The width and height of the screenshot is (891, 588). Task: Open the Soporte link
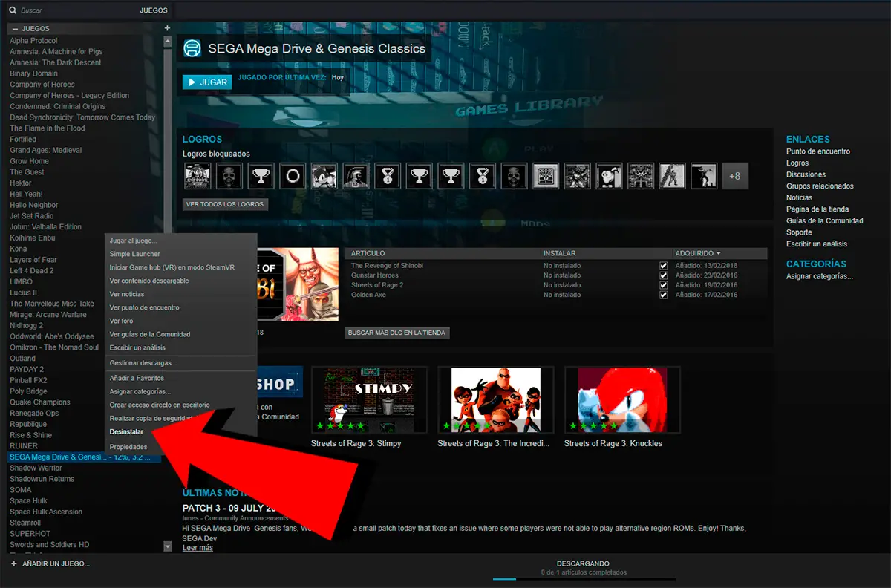pyautogui.click(x=799, y=232)
